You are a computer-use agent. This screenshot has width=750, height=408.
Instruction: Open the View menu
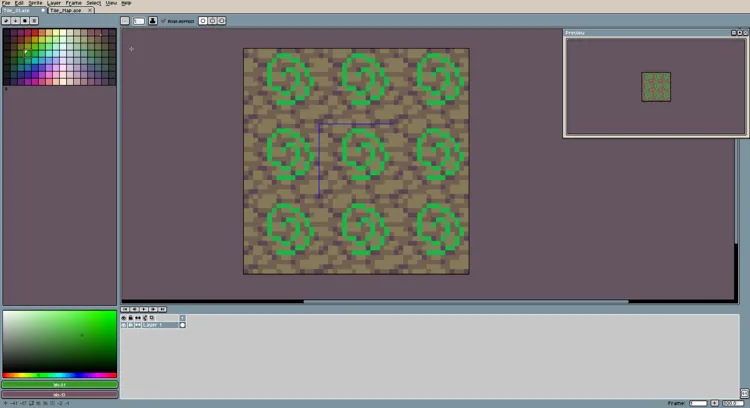(111, 3)
